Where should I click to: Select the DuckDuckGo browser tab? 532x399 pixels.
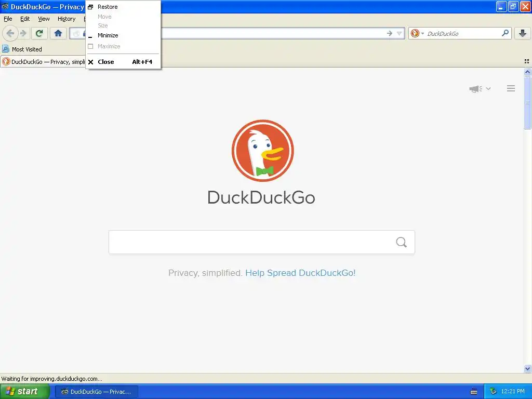(44, 62)
